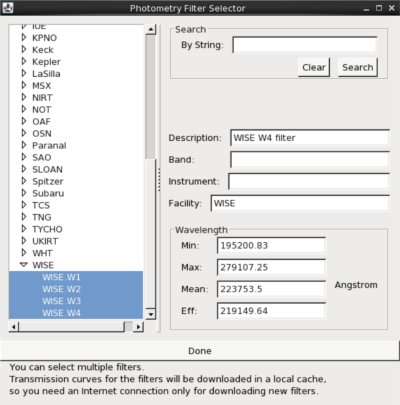Expand the Kepler tree node
This screenshot has height=405, width=400.
[x=24, y=61]
